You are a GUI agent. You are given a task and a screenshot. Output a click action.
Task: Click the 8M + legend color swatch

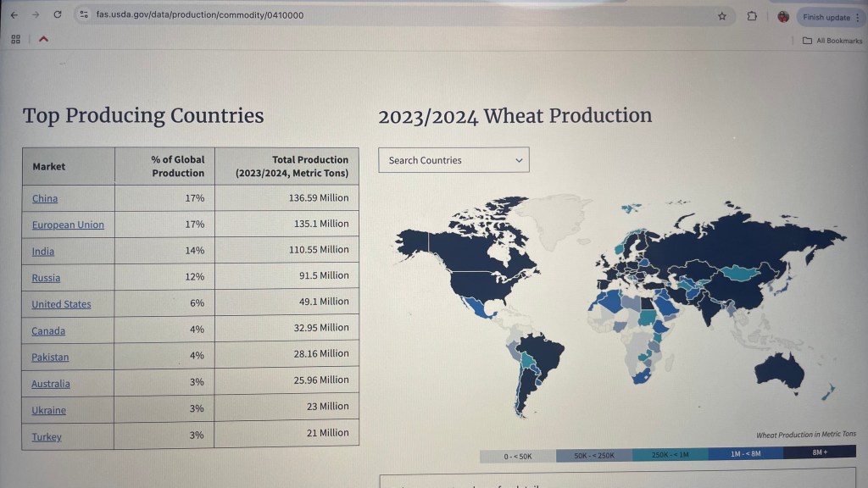tap(819, 453)
